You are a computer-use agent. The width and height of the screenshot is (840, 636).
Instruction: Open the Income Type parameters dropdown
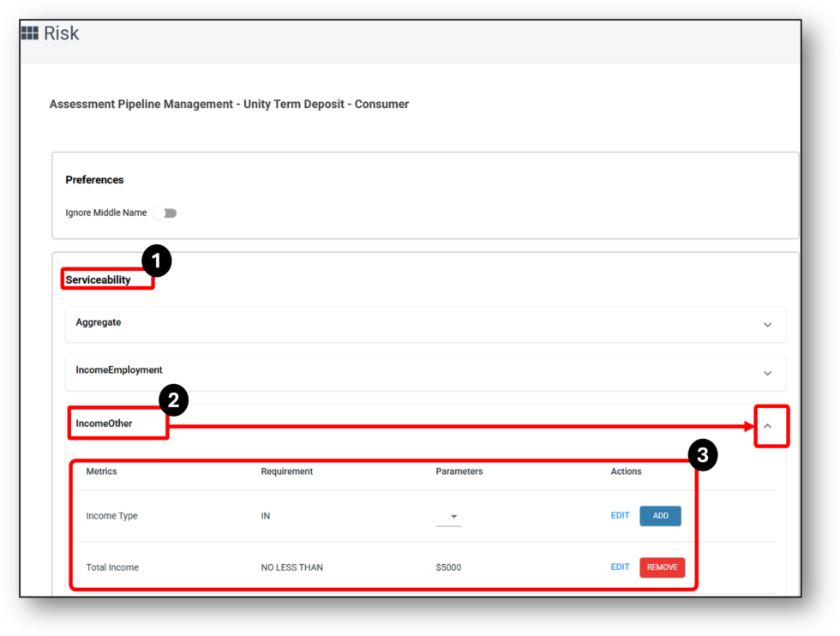coord(449,517)
